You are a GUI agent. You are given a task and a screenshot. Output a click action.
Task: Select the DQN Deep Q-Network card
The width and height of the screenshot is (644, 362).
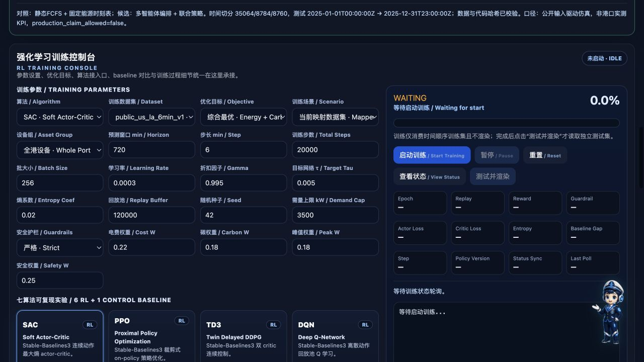[335, 336]
